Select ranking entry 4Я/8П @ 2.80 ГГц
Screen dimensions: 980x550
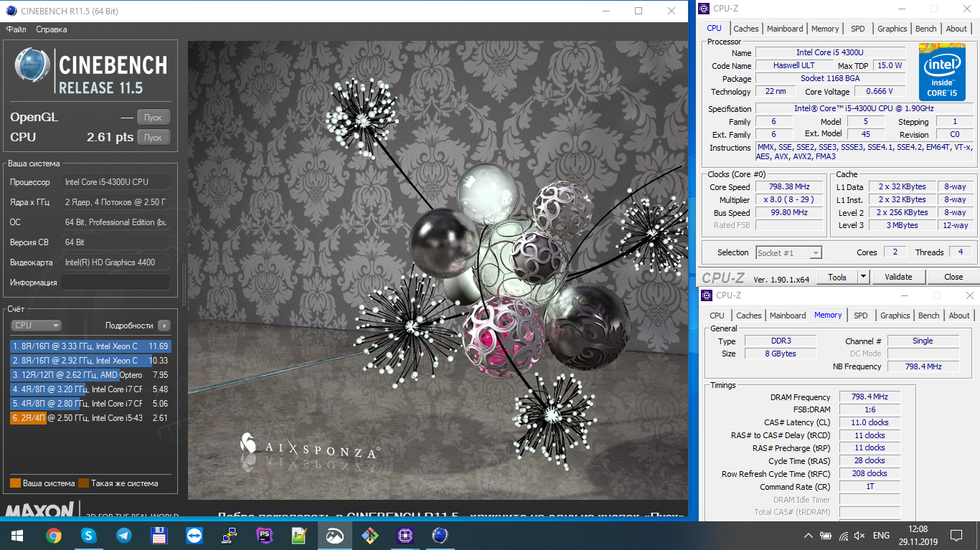90,404
